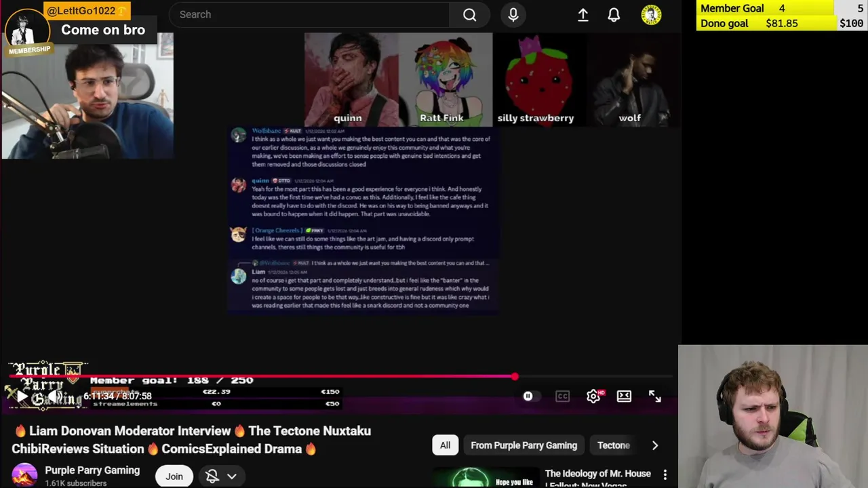
Task: Open the video settings gear
Action: pyautogui.click(x=593, y=396)
